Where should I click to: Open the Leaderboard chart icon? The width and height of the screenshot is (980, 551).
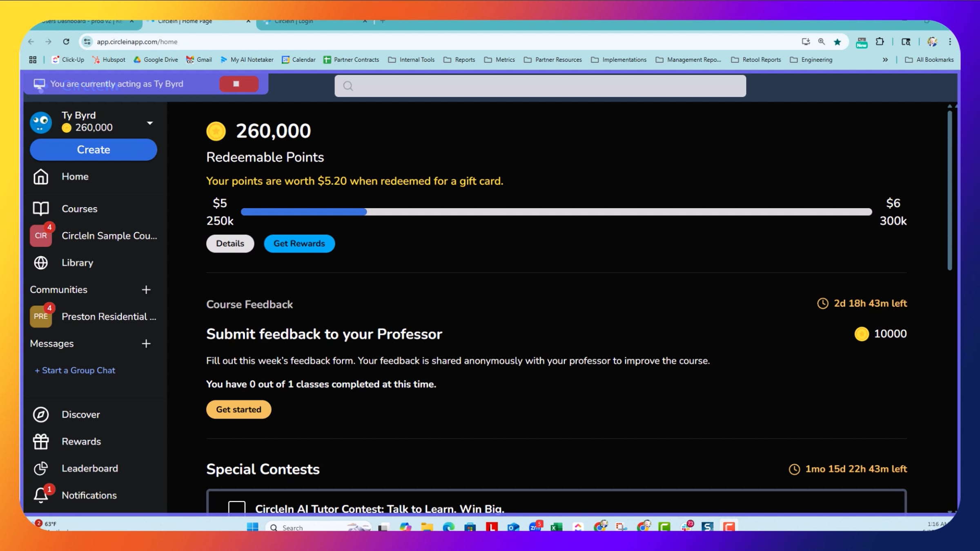click(x=41, y=468)
